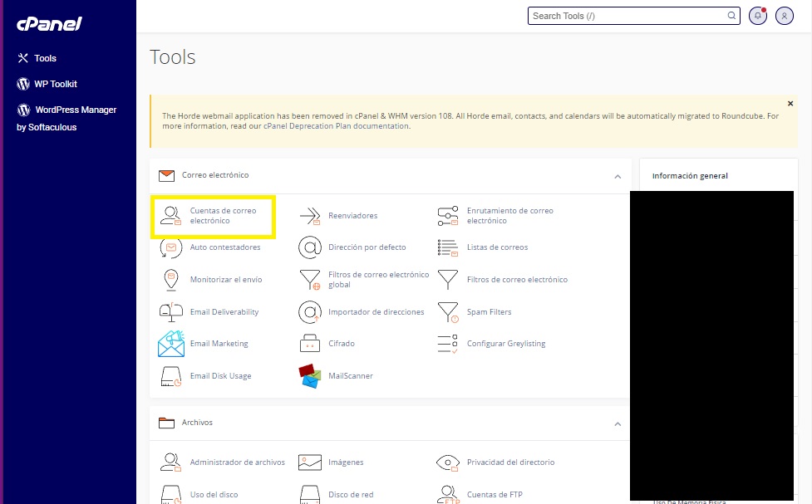Image resolution: width=812 pixels, height=504 pixels.
Task: Collapse the Archivos section
Action: tap(618, 423)
